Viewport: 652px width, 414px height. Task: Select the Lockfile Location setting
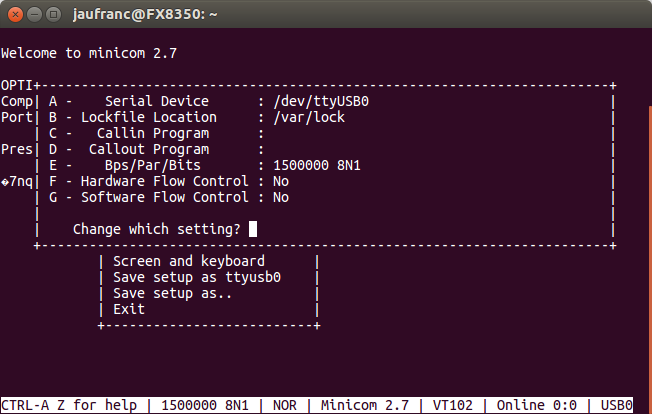(197, 118)
